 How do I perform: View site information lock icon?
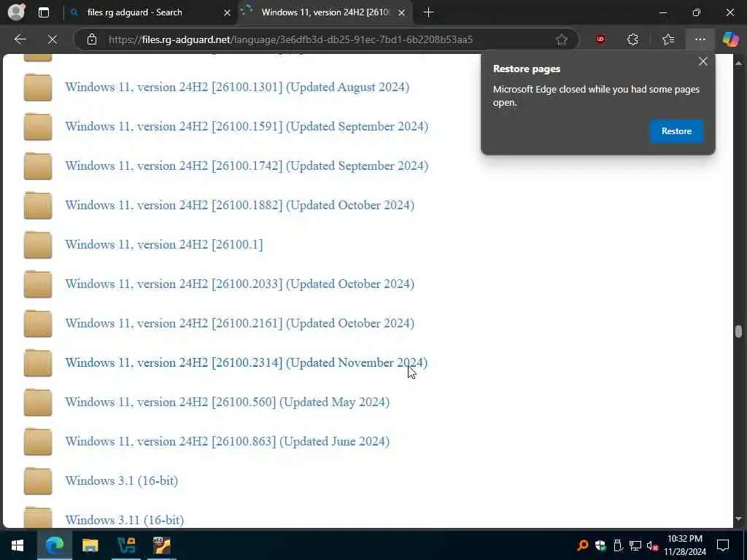[92, 39]
